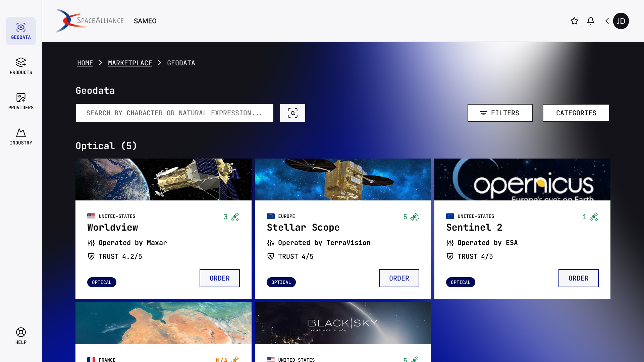This screenshot has width=644, height=362.
Task: Click the Europe flag on Stellar Scope card
Action: click(x=271, y=216)
